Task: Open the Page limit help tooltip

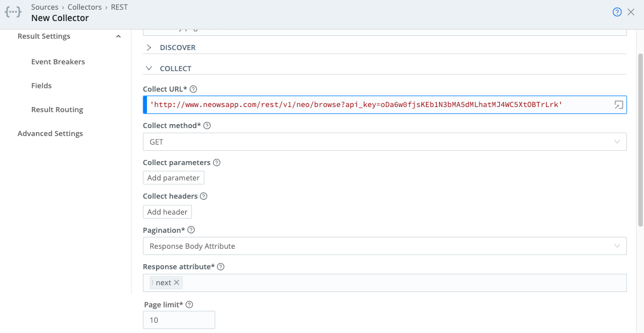Action: pyautogui.click(x=190, y=304)
